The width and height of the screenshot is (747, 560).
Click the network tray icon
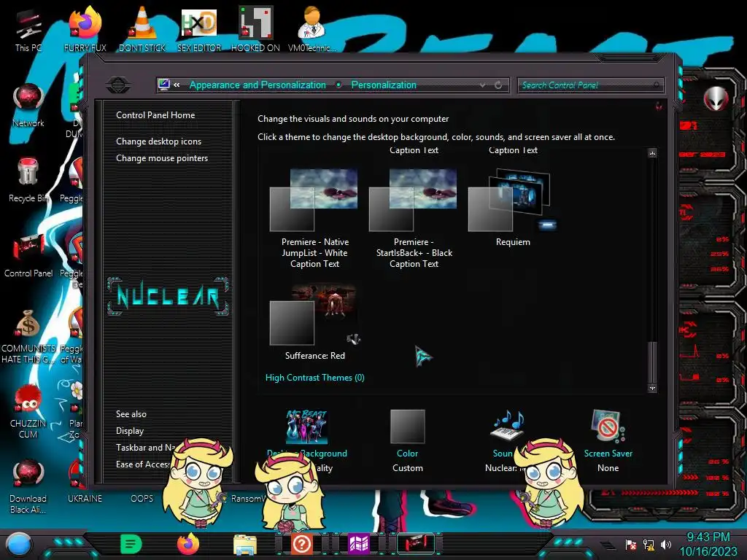(x=649, y=544)
